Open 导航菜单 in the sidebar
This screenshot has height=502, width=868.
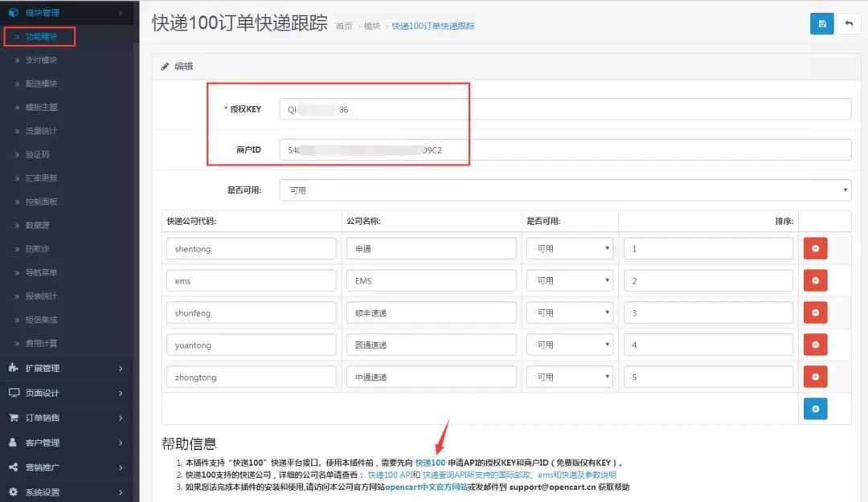tap(42, 272)
